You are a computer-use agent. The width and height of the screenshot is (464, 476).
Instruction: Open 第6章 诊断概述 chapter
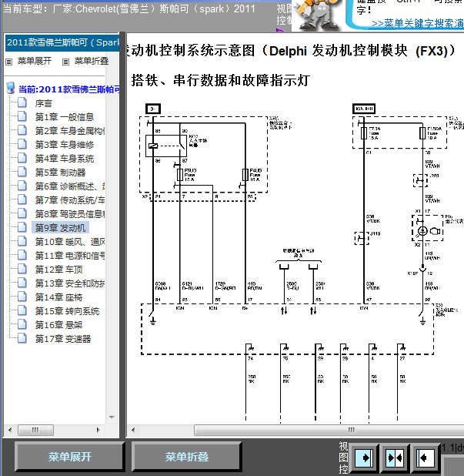[70, 186]
